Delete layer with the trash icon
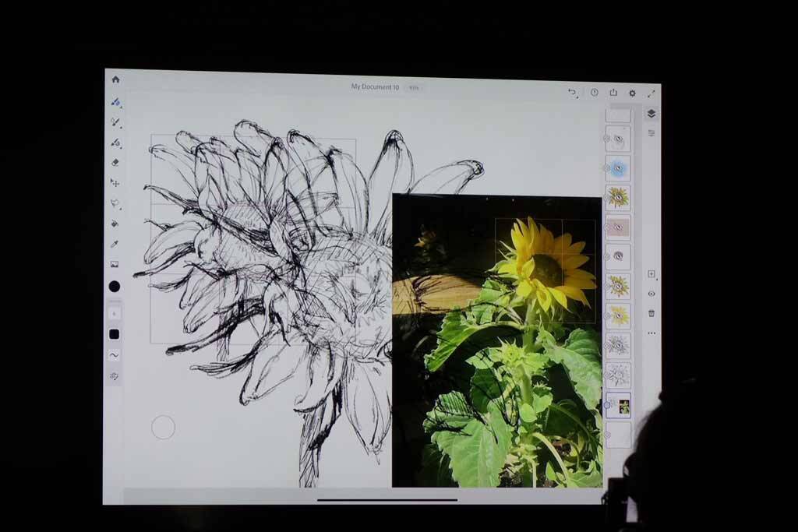Screen dimensions: 798x532 pos(651,313)
